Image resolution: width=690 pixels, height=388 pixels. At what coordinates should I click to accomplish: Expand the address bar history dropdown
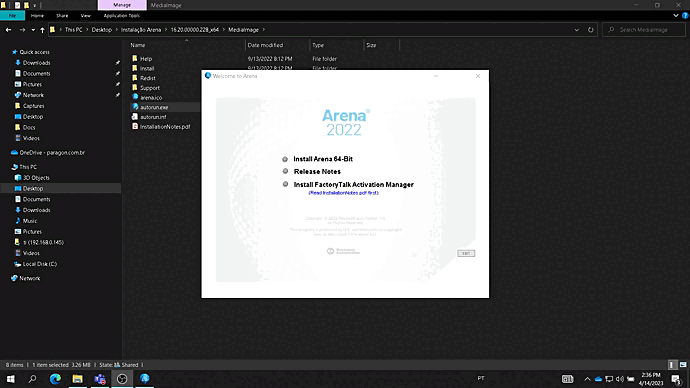(x=576, y=30)
